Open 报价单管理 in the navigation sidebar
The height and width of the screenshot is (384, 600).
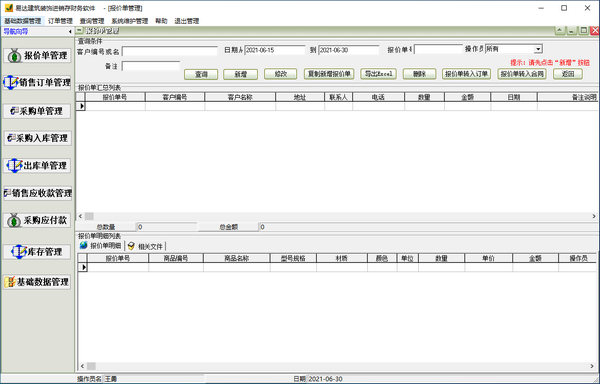37,56
